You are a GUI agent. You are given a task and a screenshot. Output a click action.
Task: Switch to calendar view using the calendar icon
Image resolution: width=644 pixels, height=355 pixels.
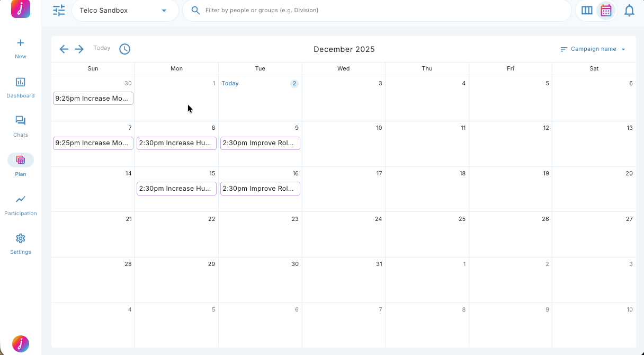click(606, 10)
